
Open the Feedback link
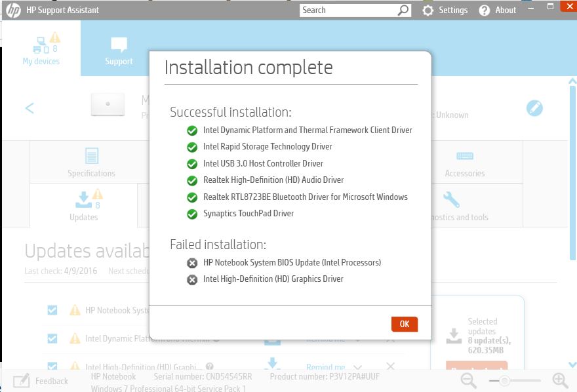pos(52,381)
